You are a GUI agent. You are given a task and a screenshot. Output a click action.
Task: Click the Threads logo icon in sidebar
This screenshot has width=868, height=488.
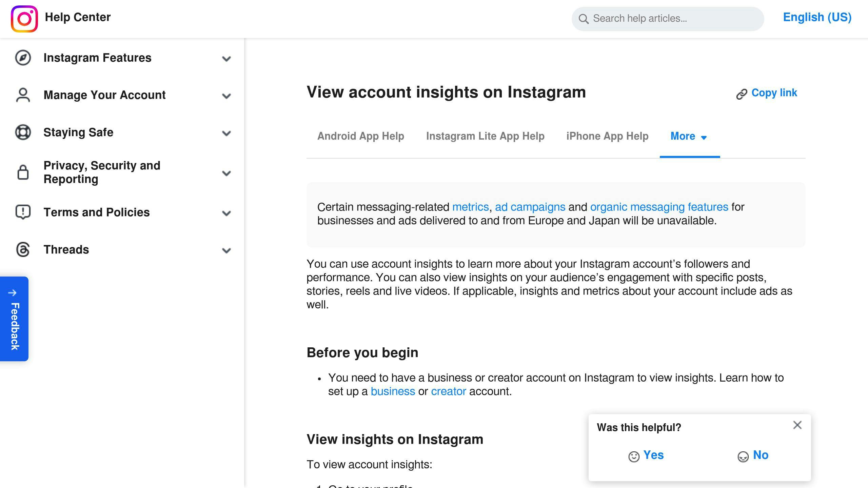(23, 249)
